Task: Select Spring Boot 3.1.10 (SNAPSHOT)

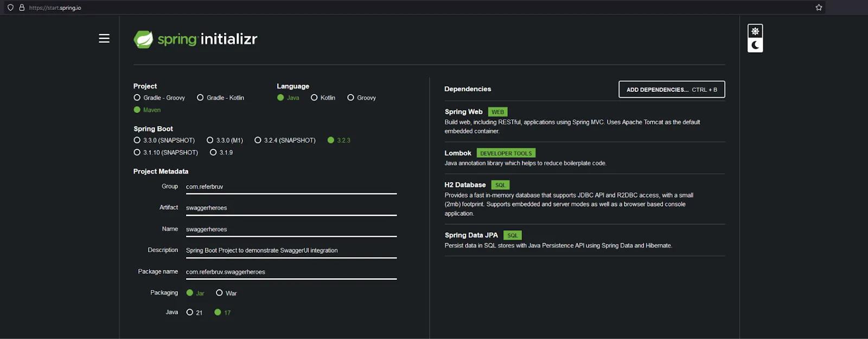Action: click(x=165, y=153)
